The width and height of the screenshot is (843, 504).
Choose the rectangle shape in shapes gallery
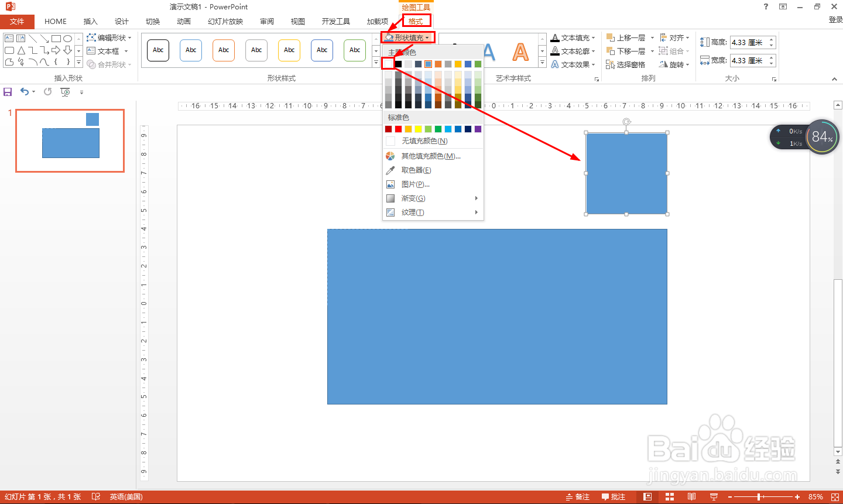click(56, 39)
